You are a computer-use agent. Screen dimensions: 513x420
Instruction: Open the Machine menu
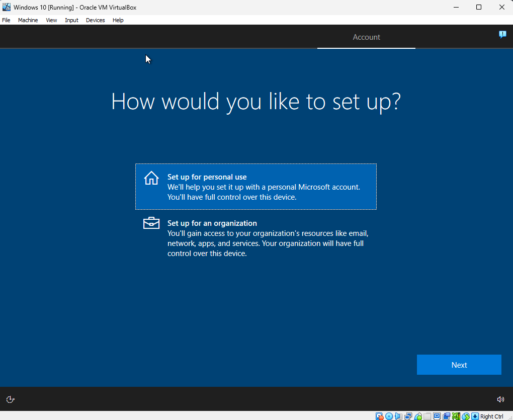pos(28,20)
